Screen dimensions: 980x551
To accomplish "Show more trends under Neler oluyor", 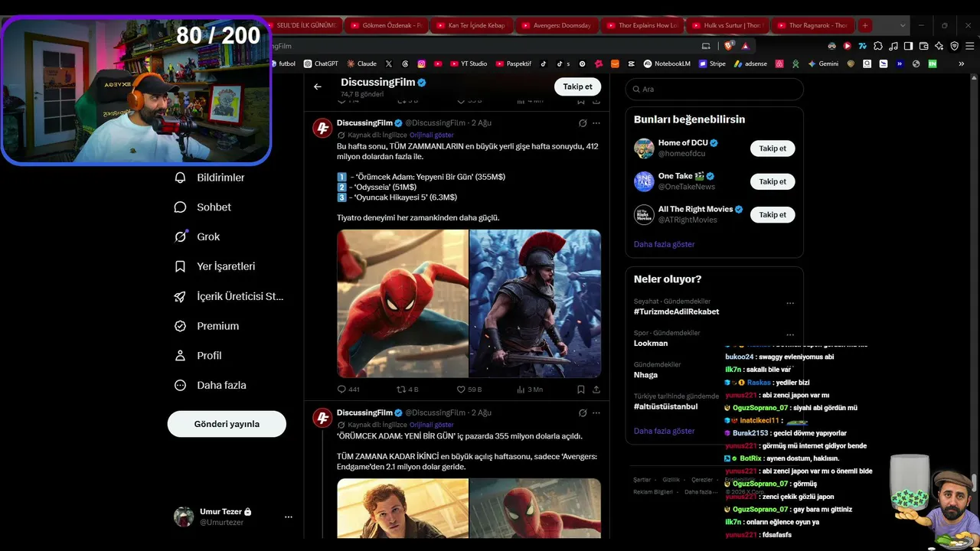I will (665, 431).
